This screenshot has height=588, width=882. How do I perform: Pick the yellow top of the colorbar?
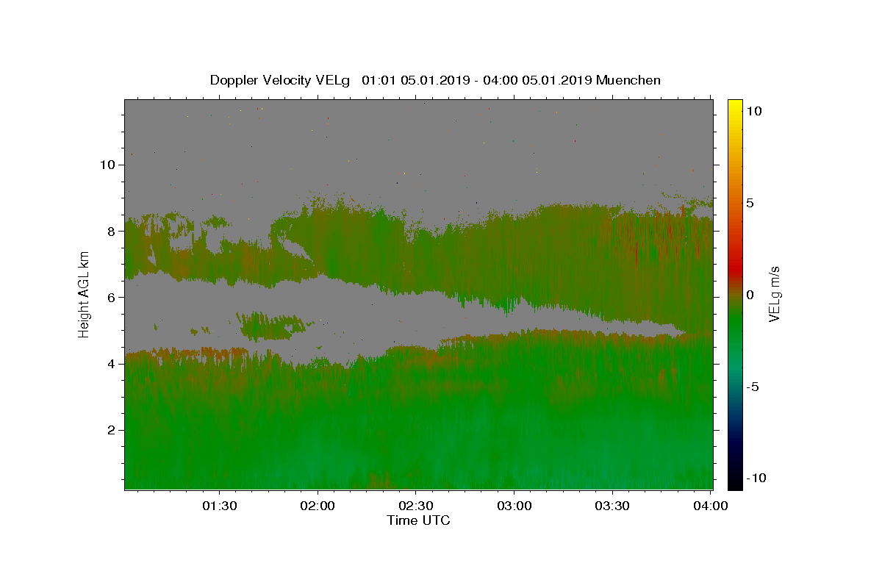[734, 104]
